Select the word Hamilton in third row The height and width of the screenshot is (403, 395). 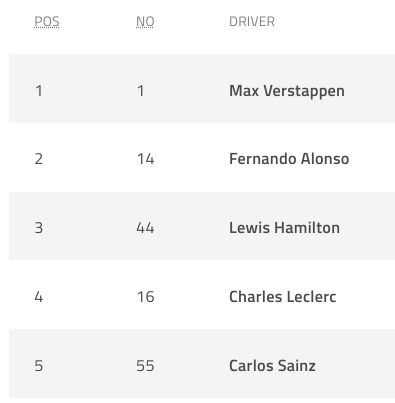click(308, 228)
